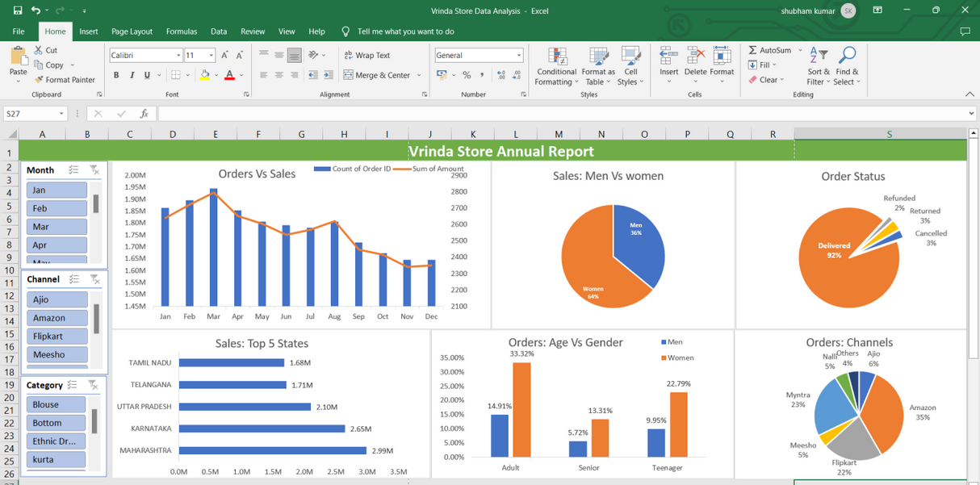Filter by Amazon in the Channel slicer
Screen dimensions: 980x485
pyautogui.click(x=57, y=318)
